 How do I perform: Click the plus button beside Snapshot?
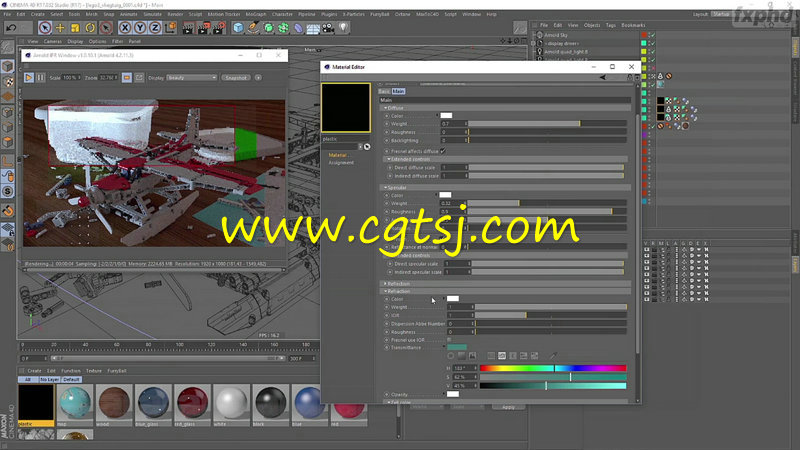pyautogui.click(x=258, y=78)
